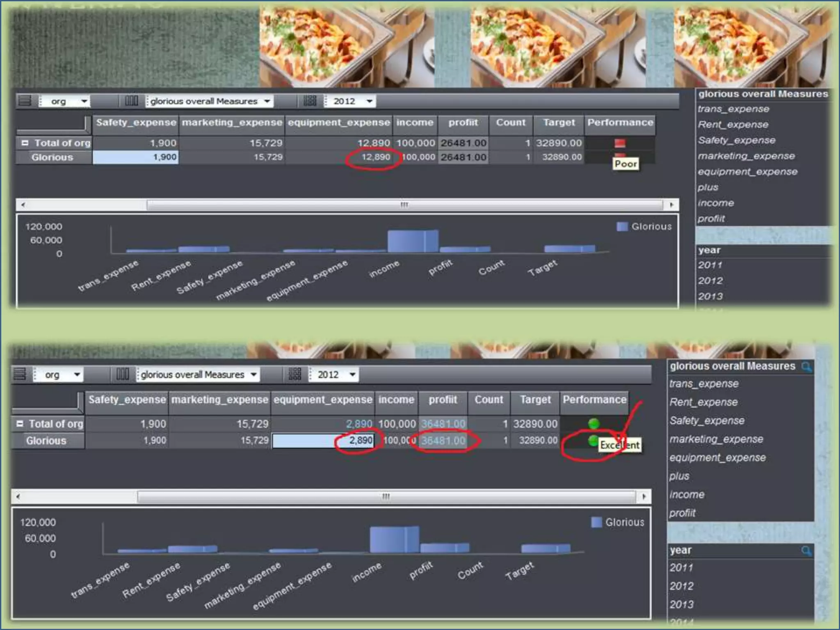
Task: Click the profiit column header in lower table
Action: pyautogui.click(x=443, y=400)
